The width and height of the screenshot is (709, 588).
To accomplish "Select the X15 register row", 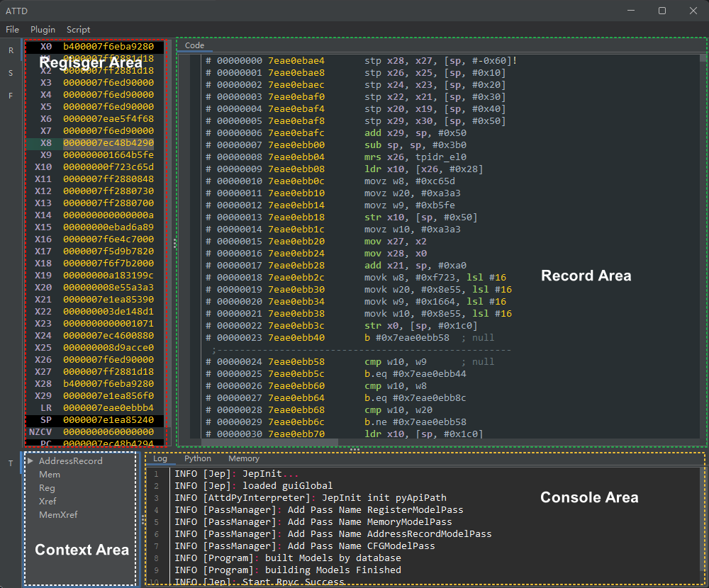I will [x=94, y=227].
